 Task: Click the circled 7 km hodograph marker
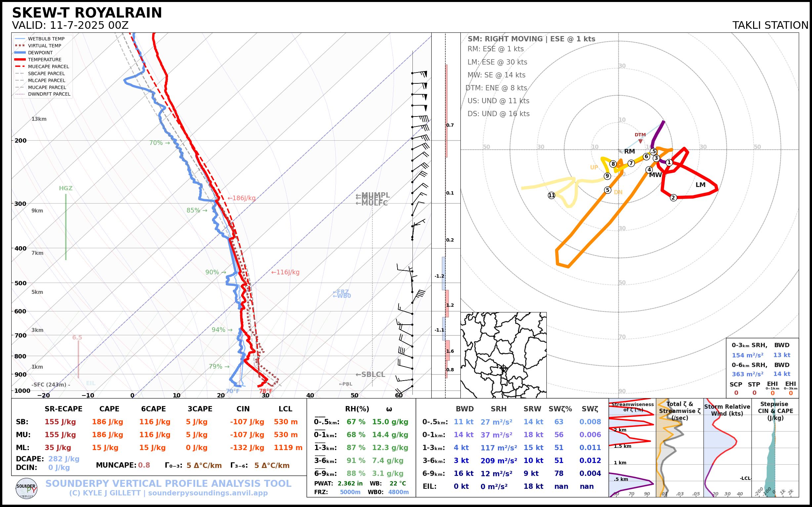tap(631, 163)
